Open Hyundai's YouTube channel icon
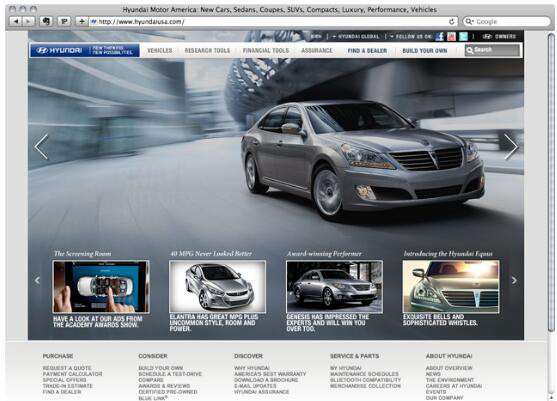 click(451, 36)
